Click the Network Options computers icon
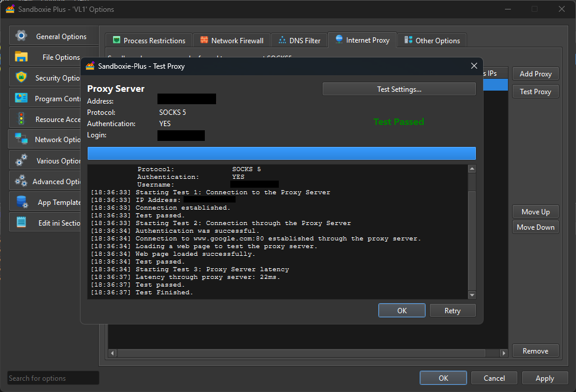Viewport: 576px width, 392px height. pos(21,139)
